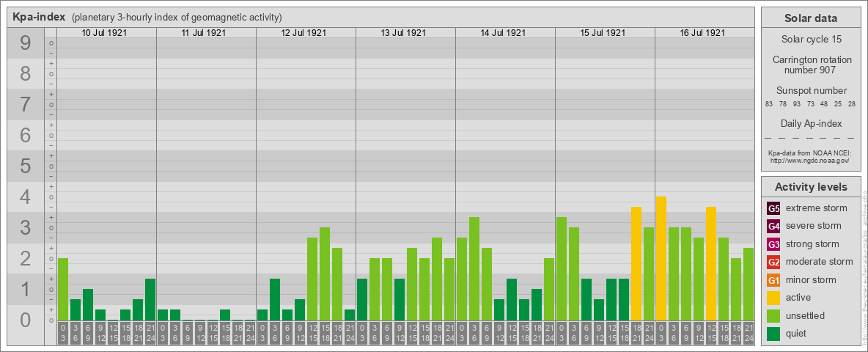Image resolution: width=868 pixels, height=352 pixels.
Task: Click the 0-3 light green bar on 10 Jul
Action: click(x=63, y=290)
